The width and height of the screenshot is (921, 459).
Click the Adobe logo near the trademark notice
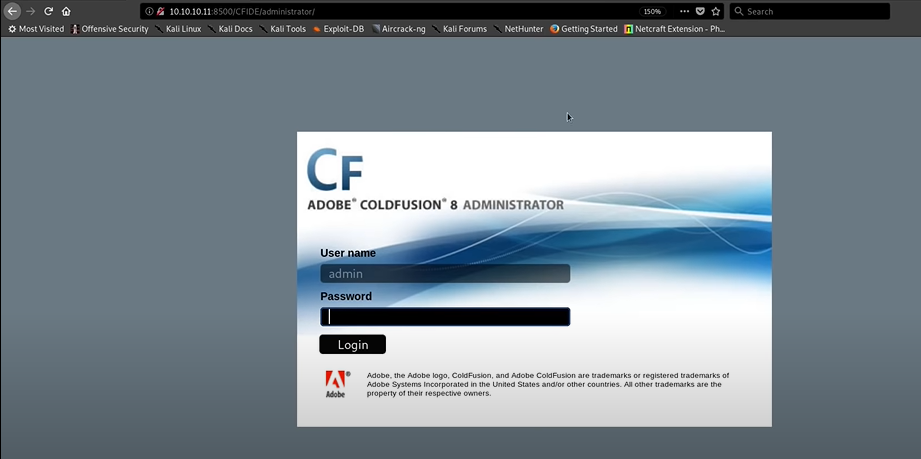[x=337, y=384]
